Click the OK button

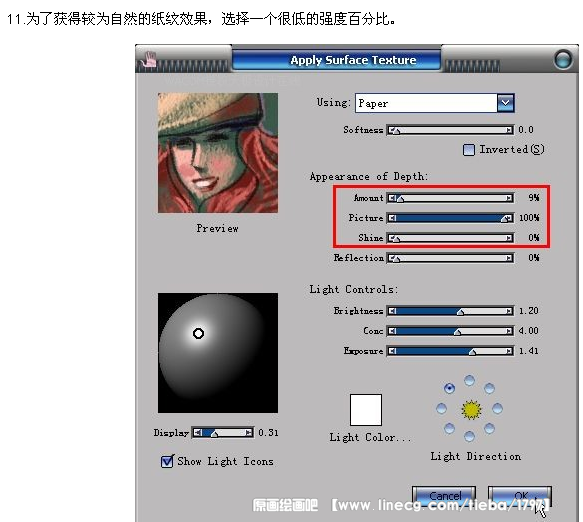click(520, 496)
